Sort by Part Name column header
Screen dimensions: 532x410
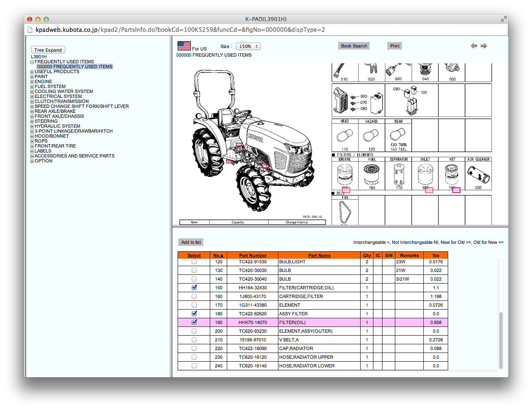click(319, 255)
